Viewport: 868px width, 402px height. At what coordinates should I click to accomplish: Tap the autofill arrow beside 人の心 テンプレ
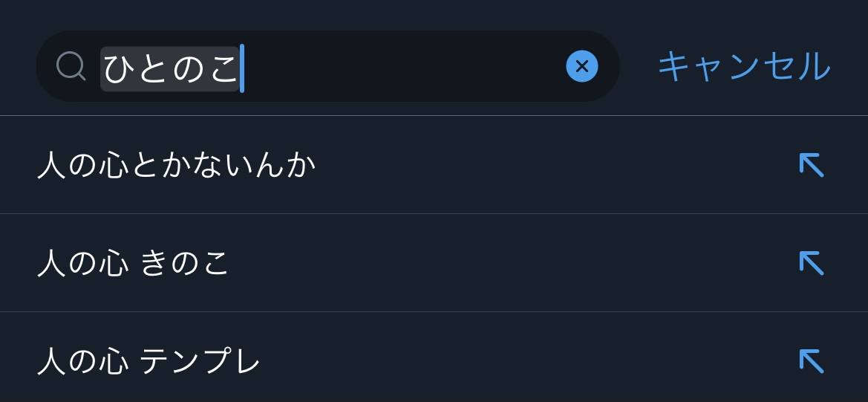click(811, 361)
